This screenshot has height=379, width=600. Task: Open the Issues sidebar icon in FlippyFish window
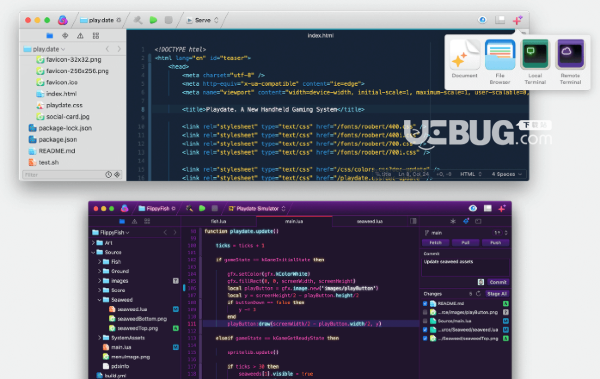[134, 221]
